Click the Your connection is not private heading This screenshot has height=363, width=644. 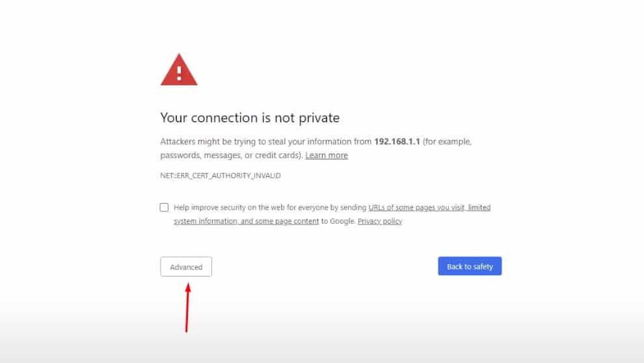click(x=250, y=118)
